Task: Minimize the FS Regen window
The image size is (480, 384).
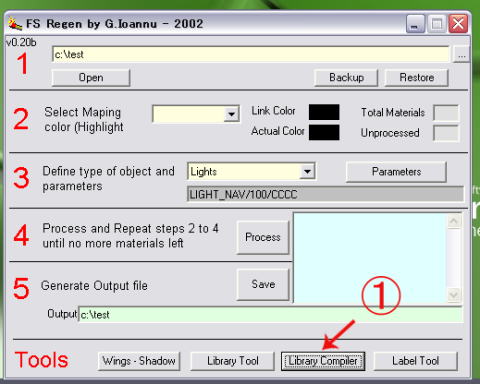Action: point(415,24)
